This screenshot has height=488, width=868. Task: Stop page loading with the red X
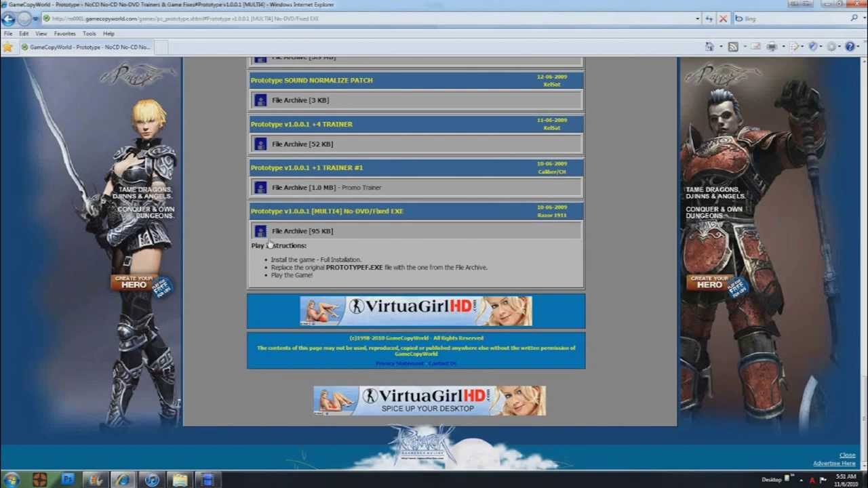pyautogui.click(x=723, y=19)
